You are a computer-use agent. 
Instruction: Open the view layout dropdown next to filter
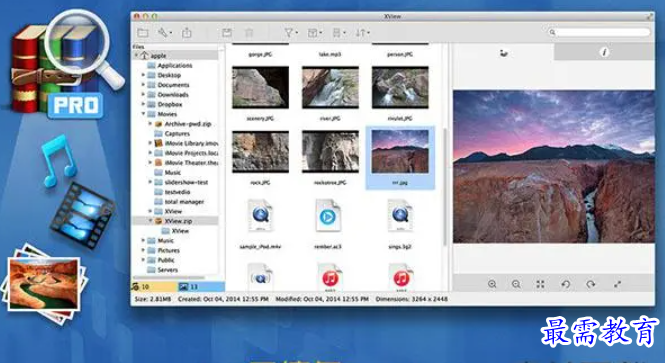[x=314, y=33]
